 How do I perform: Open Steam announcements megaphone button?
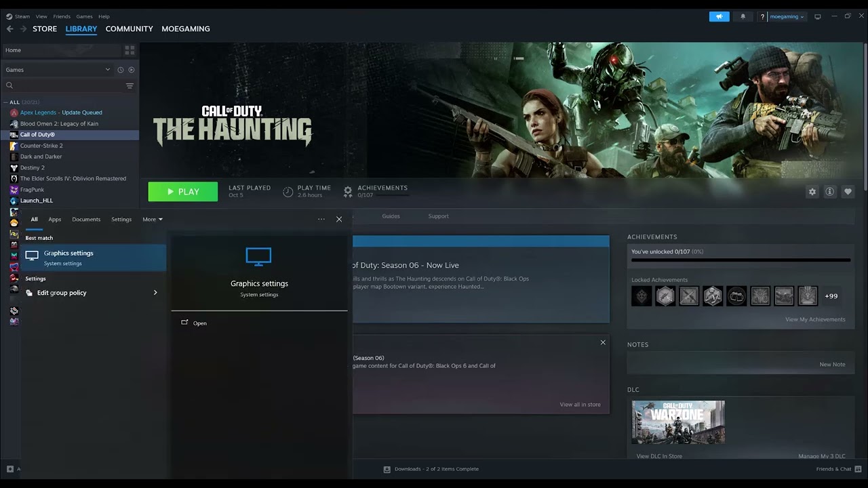[719, 16]
